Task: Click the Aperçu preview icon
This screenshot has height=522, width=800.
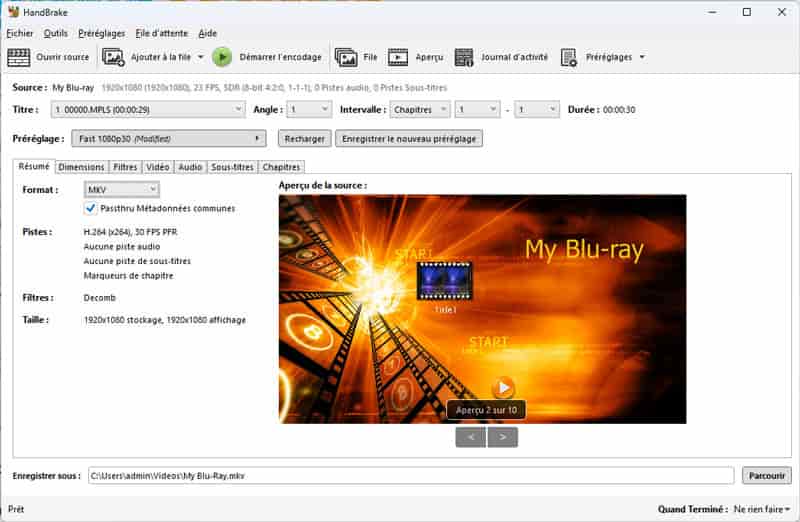Action: click(x=398, y=57)
